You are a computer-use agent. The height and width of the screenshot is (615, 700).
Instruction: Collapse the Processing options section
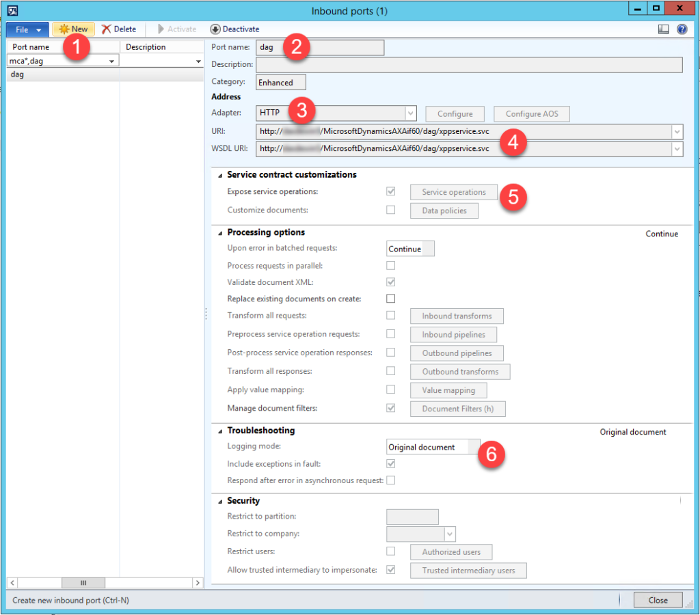[220, 232]
